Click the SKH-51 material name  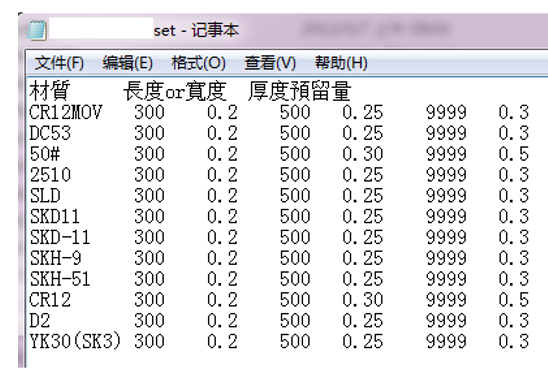click(x=60, y=279)
